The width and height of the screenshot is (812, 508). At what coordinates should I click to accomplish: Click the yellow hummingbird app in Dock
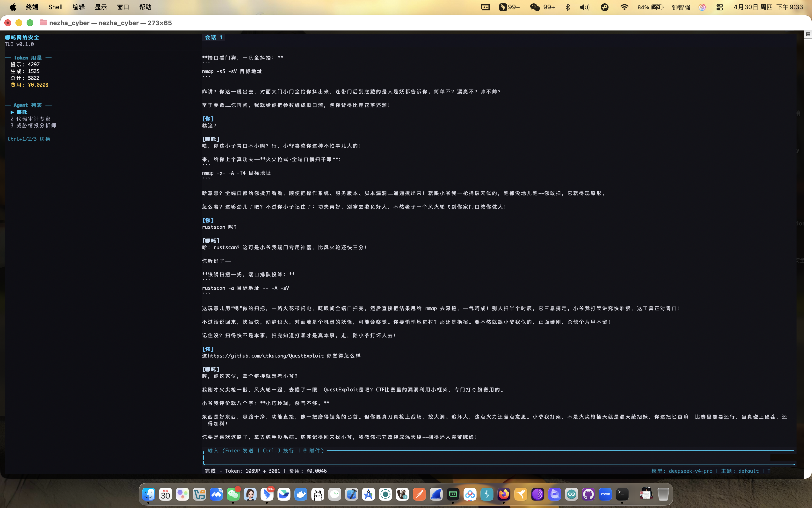tap(521, 494)
